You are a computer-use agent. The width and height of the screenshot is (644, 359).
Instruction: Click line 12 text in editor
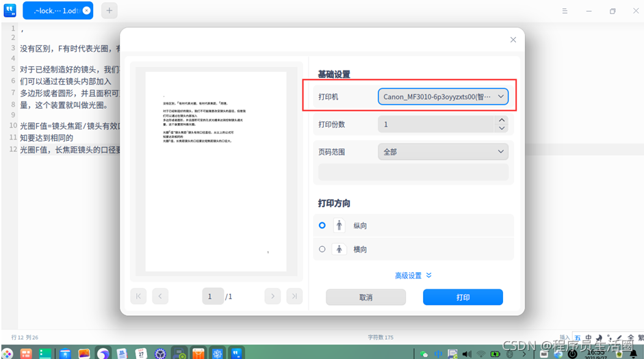point(70,150)
